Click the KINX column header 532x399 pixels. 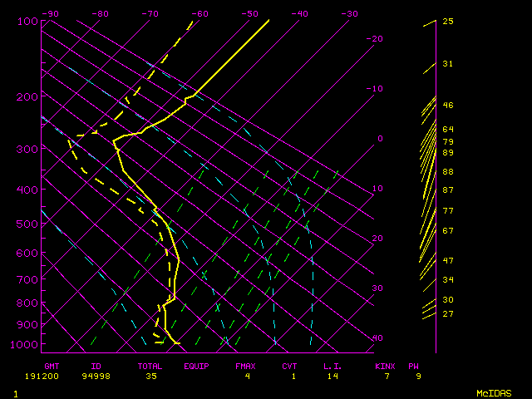(385, 366)
